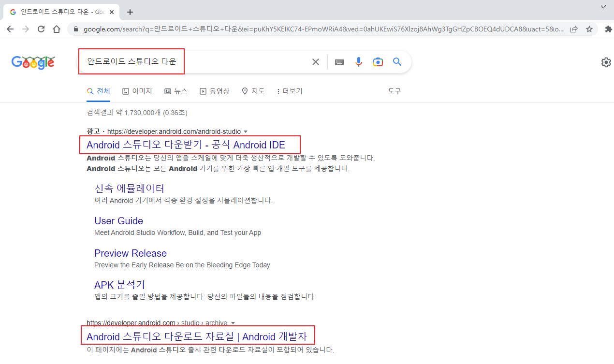Clear the search query with X icon
Image resolution: width=614 pixels, height=364 pixels.
[316, 62]
